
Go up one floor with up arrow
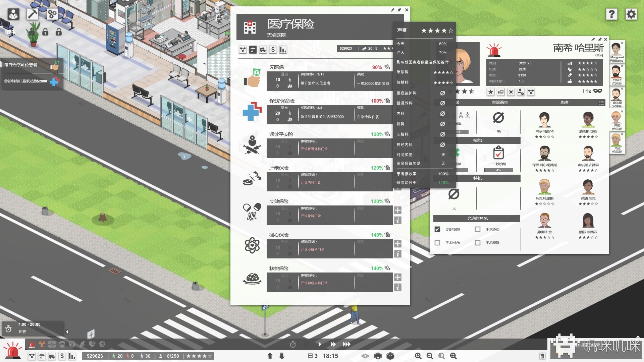click(270, 356)
